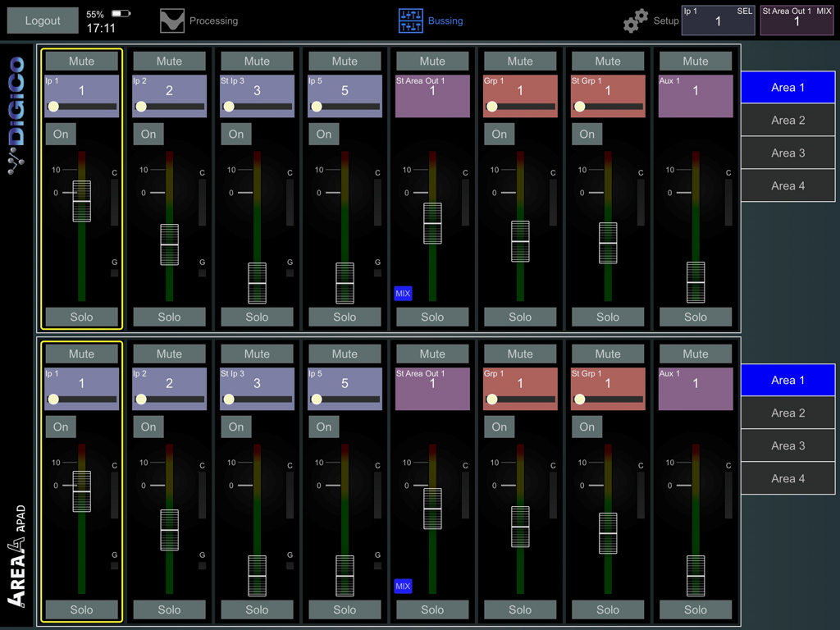Enable Solo on the Aux 1 channel

695,317
